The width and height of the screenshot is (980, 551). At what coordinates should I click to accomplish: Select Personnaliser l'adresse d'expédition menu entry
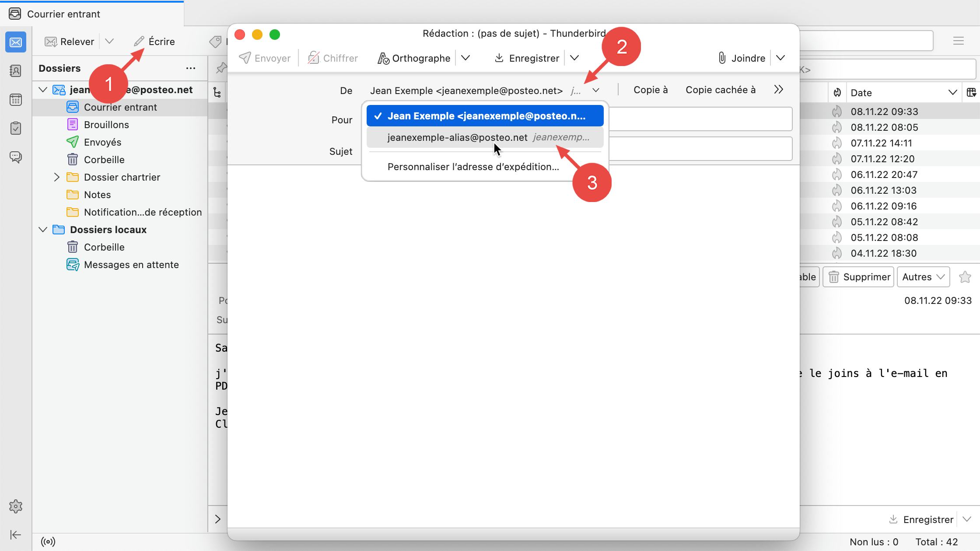(x=473, y=167)
